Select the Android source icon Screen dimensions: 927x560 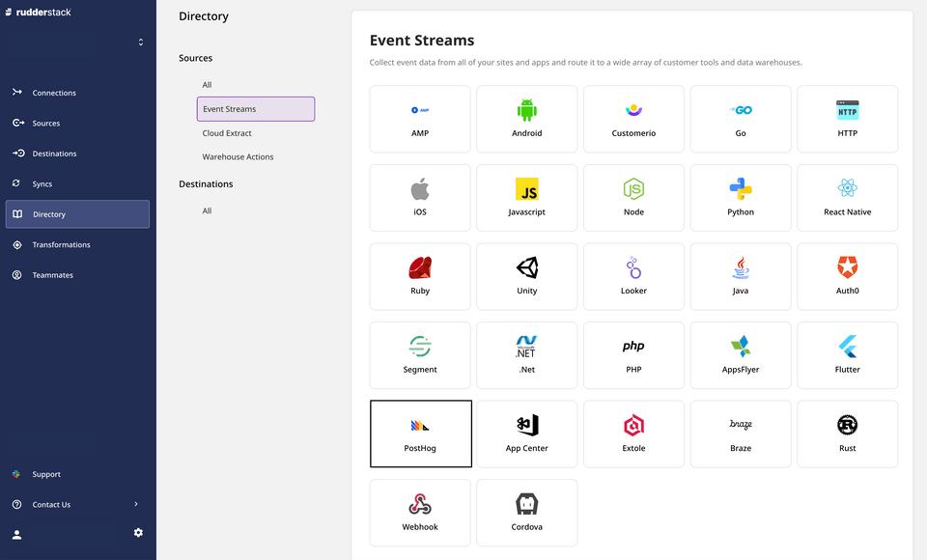[x=526, y=111]
